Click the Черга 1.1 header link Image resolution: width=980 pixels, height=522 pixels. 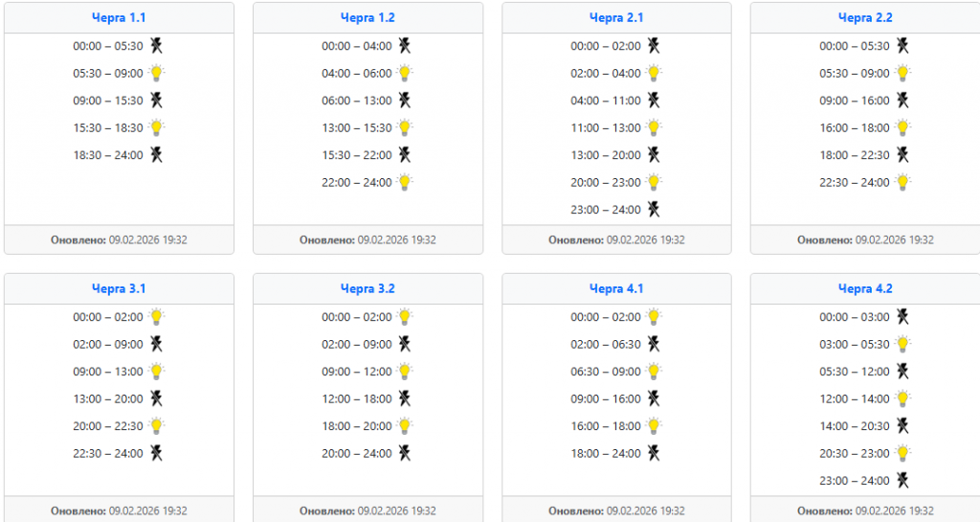pos(119,17)
